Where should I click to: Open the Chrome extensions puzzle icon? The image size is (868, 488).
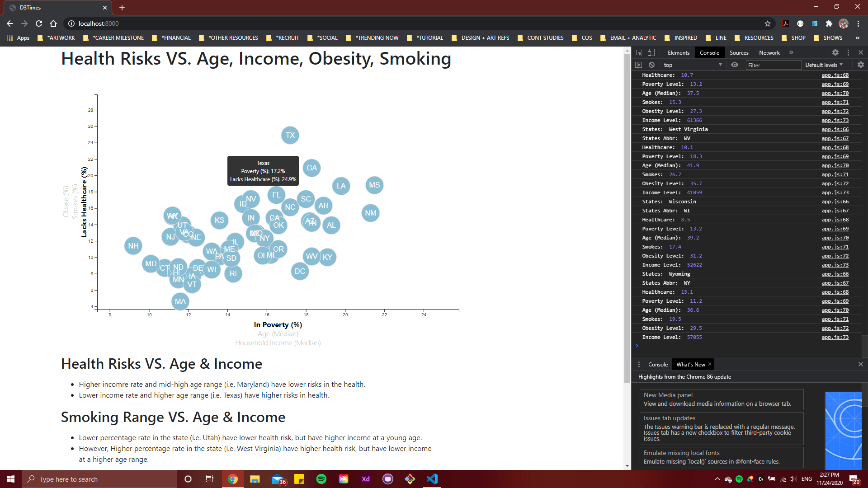pyautogui.click(x=829, y=23)
